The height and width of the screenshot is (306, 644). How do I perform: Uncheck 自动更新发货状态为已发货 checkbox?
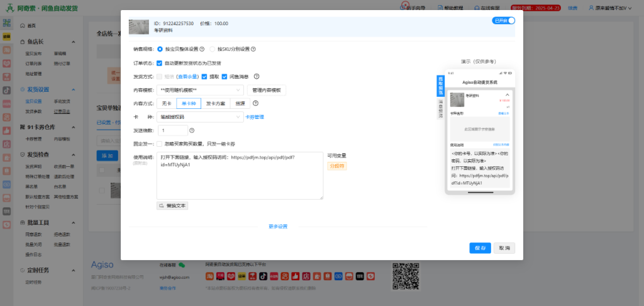click(x=160, y=63)
